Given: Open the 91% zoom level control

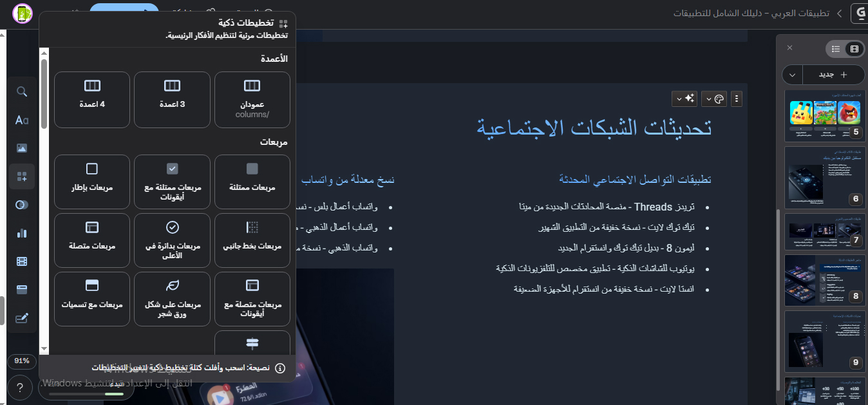Looking at the screenshot, I should 21,361.
